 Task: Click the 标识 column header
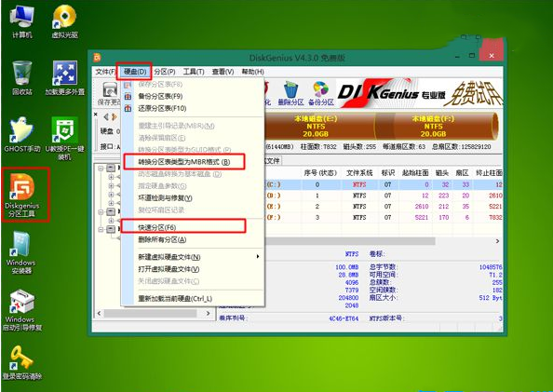pyautogui.click(x=388, y=173)
